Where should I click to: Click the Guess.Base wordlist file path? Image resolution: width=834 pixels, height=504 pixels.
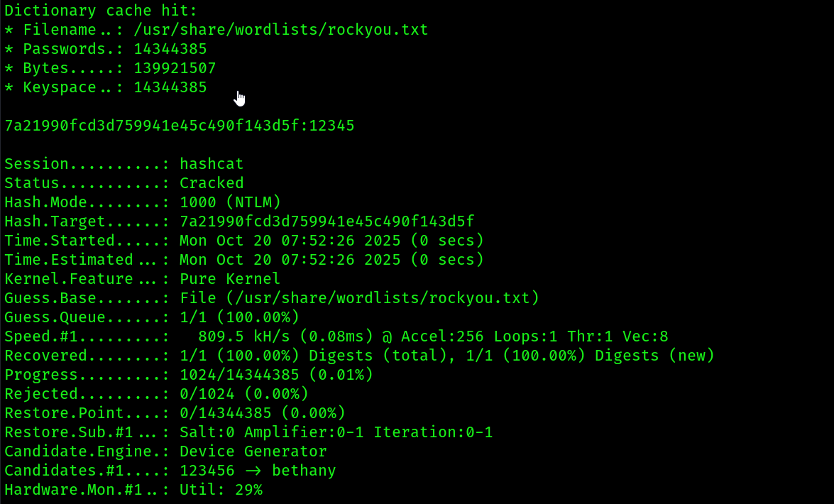click(359, 298)
